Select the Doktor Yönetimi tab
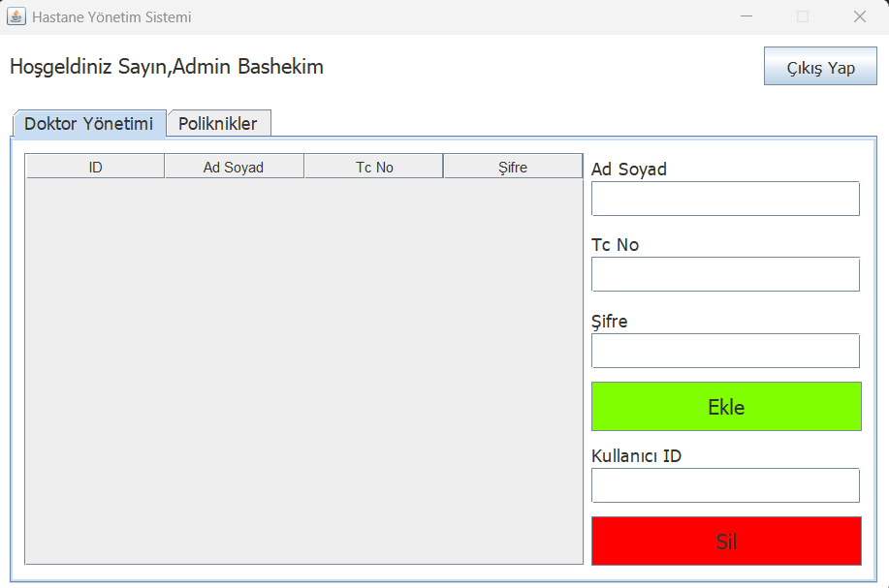The image size is (889, 588). point(89,123)
